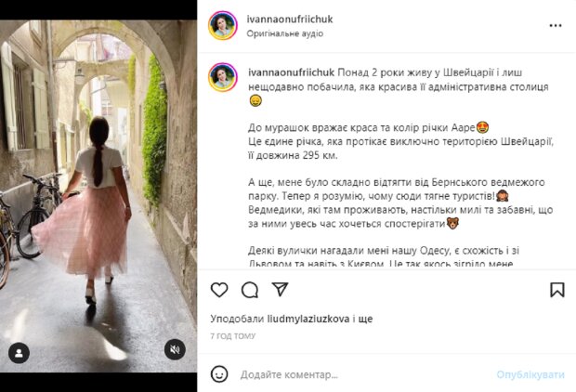Click the header profile avatar of ivannaonufriichuk
The height and width of the screenshot is (392, 576).
click(x=223, y=25)
